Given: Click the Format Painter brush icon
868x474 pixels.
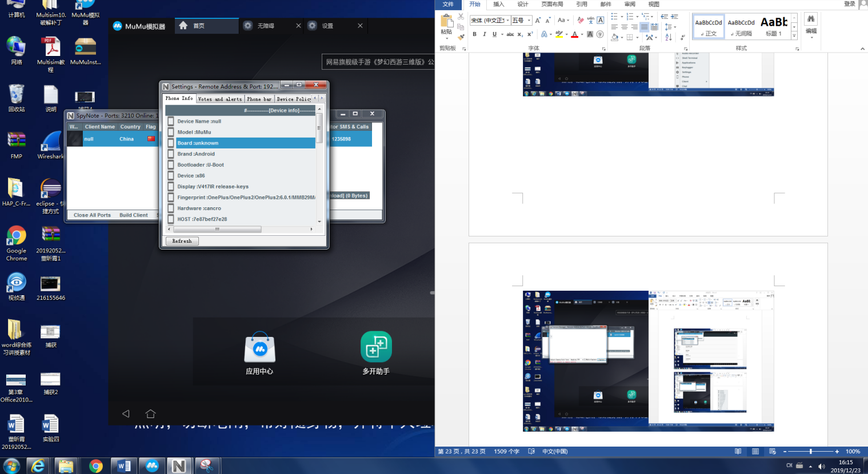Looking at the screenshot, I should [461, 37].
